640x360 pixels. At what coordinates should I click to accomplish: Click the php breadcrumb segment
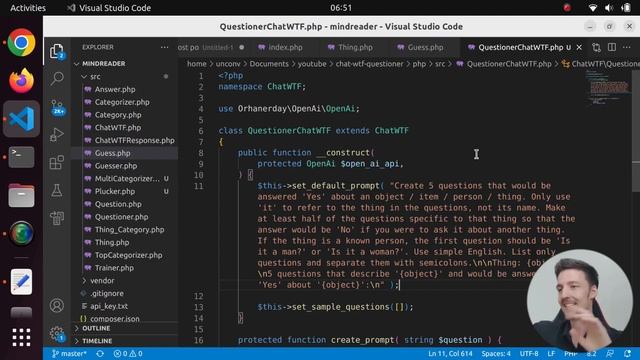point(419,64)
